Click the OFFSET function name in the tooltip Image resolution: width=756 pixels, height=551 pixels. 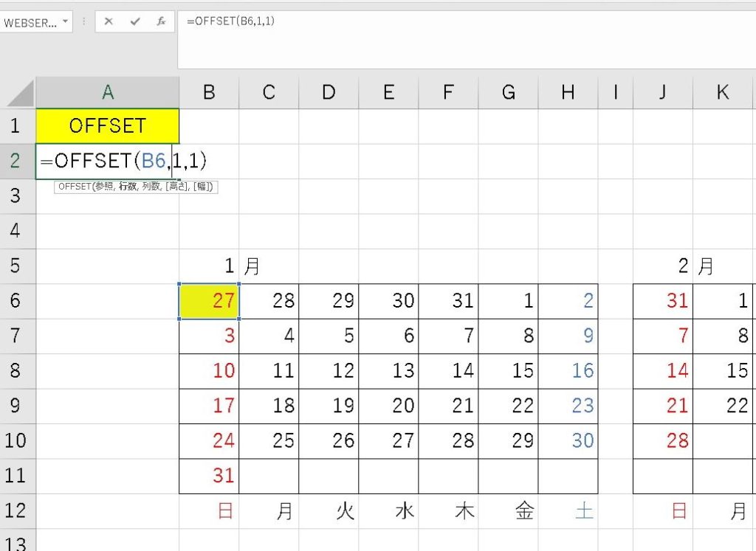point(72,187)
